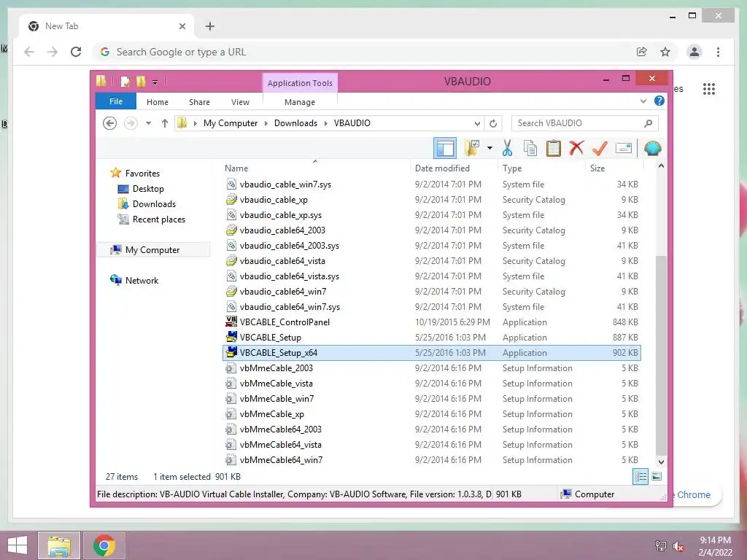
Task: Click the Copy toolbar icon
Action: click(530, 148)
